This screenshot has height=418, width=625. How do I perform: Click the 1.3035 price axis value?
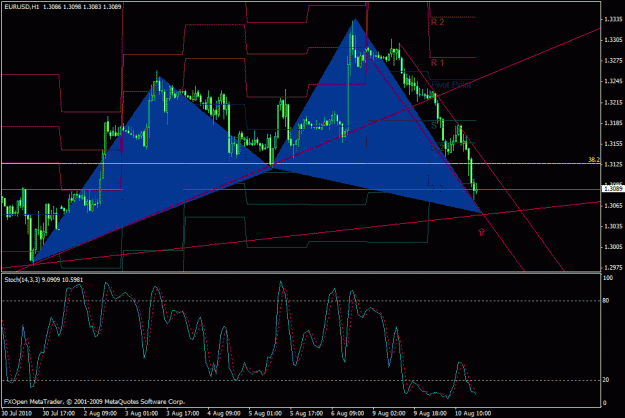pos(613,226)
